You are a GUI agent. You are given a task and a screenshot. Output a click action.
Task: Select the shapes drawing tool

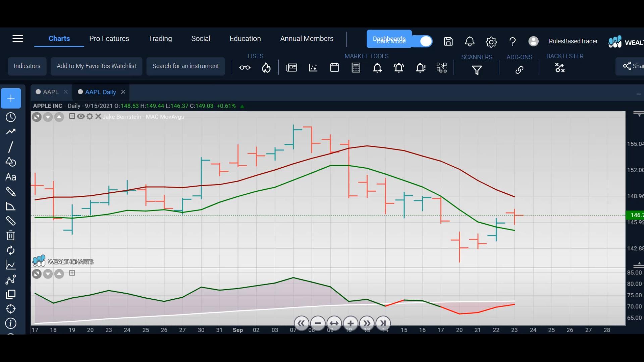(11, 162)
